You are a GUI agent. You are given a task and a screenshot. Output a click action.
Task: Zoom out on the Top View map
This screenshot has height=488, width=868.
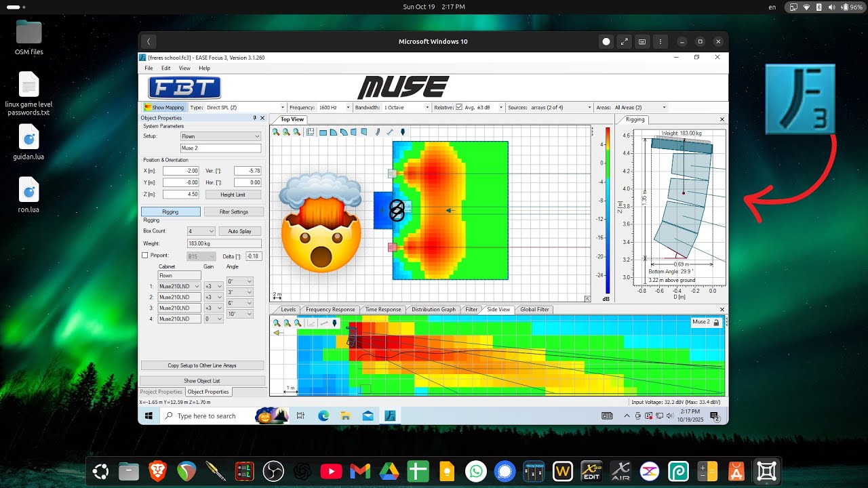click(296, 132)
